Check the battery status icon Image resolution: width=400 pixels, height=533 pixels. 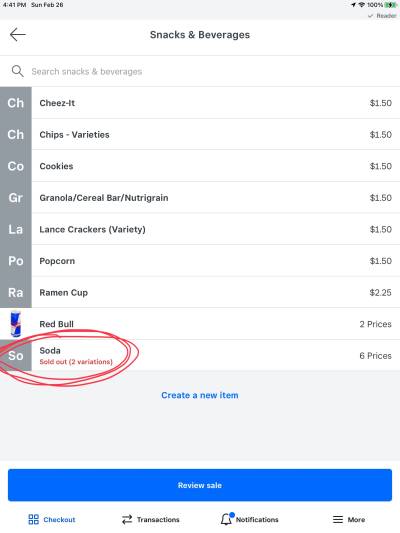click(x=390, y=5)
